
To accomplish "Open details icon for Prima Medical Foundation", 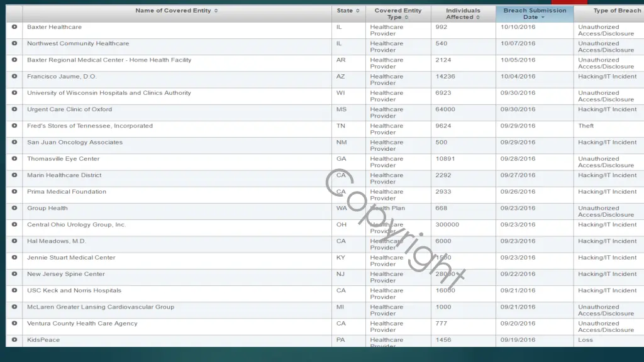I will (x=14, y=191).
